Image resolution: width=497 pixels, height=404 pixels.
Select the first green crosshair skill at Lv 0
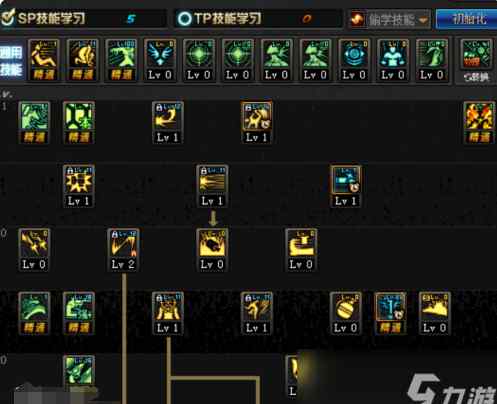[x=199, y=60]
